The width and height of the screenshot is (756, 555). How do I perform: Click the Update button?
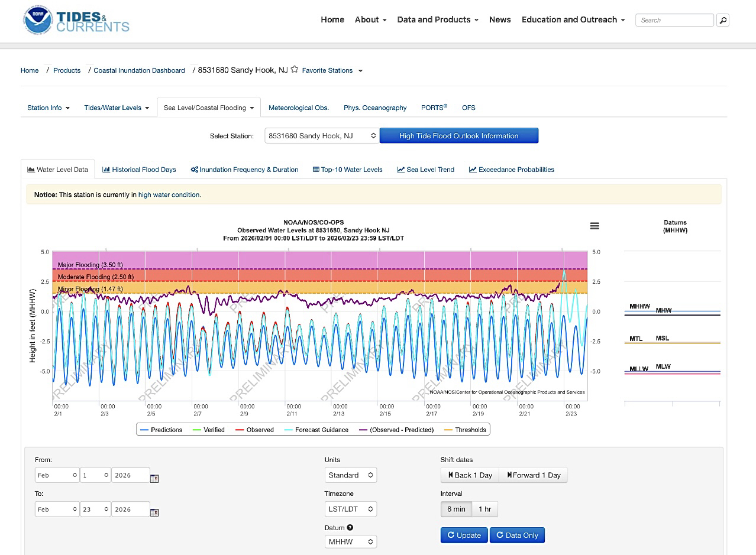(464, 535)
